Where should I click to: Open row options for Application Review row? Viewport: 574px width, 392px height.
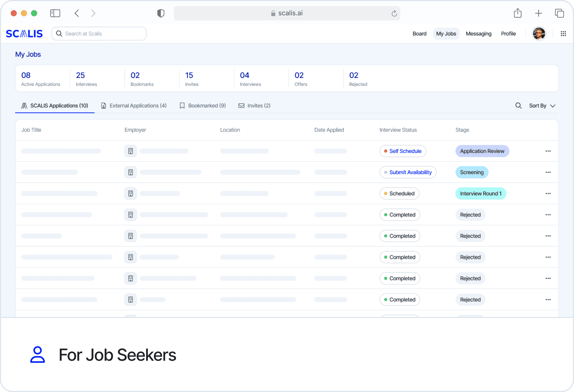(x=548, y=151)
